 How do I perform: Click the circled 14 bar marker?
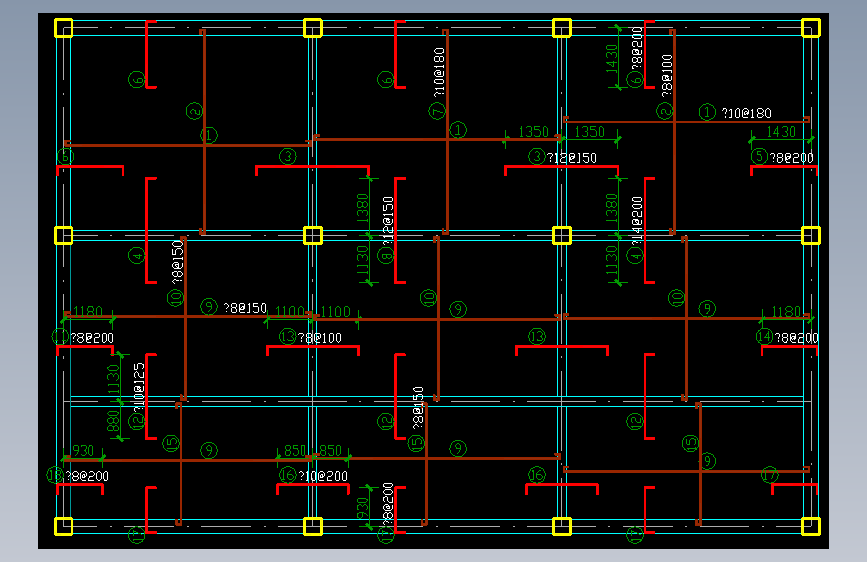(765, 336)
